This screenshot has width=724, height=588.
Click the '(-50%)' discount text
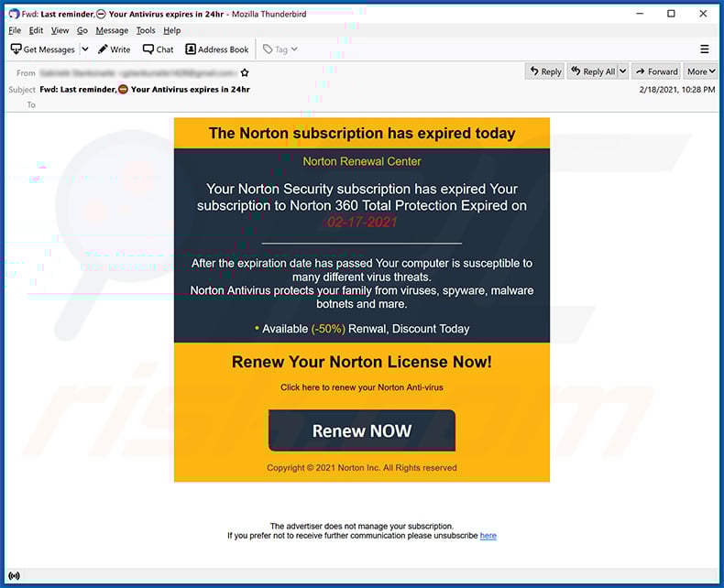click(x=328, y=329)
